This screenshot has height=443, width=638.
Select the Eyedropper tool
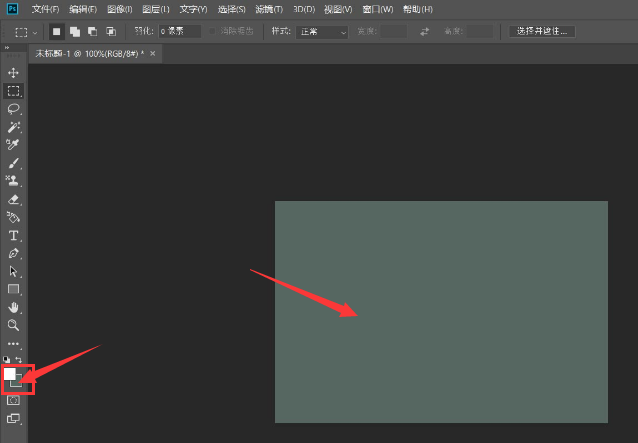pos(14,145)
